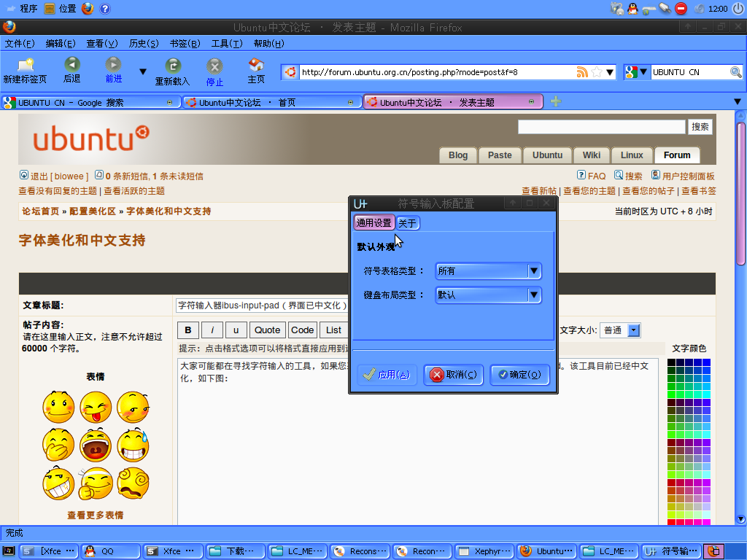The image size is (747, 560).
Task: Click the page vertical scrollbar thumb
Action: 740,193
